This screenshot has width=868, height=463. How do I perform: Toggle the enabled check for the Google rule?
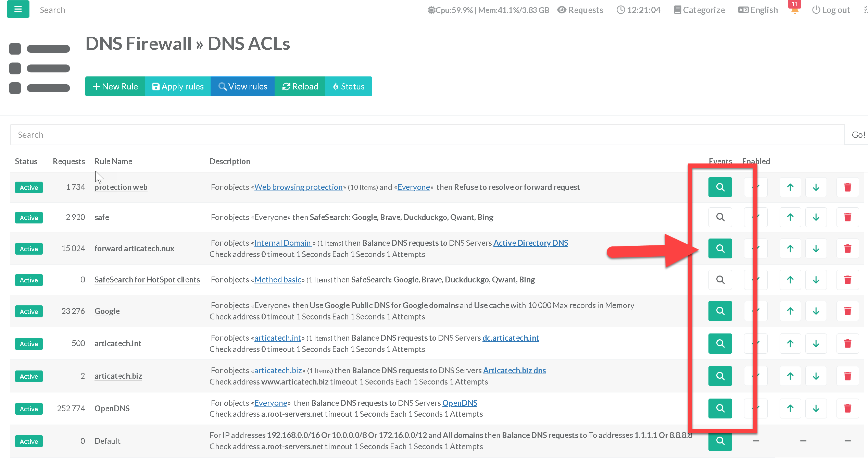click(756, 311)
